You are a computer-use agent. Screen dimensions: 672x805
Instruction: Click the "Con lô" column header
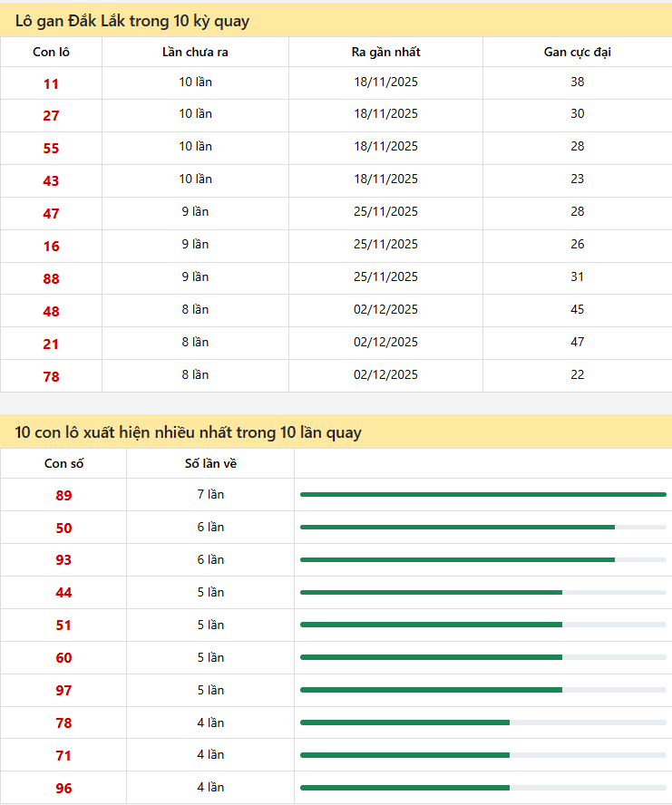(x=51, y=52)
